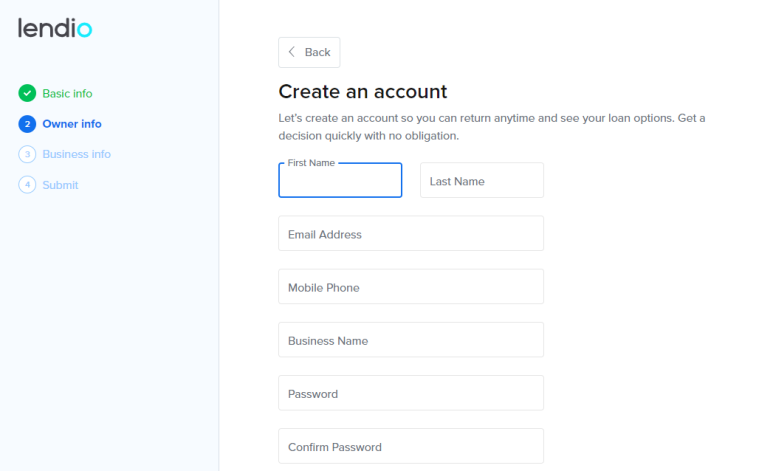This screenshot has height=471, width=773.
Task: Go to the Basic info step
Action: 67,93
